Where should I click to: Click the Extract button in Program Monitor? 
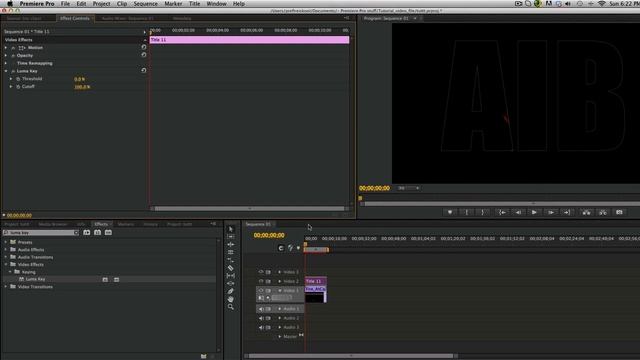point(602,212)
